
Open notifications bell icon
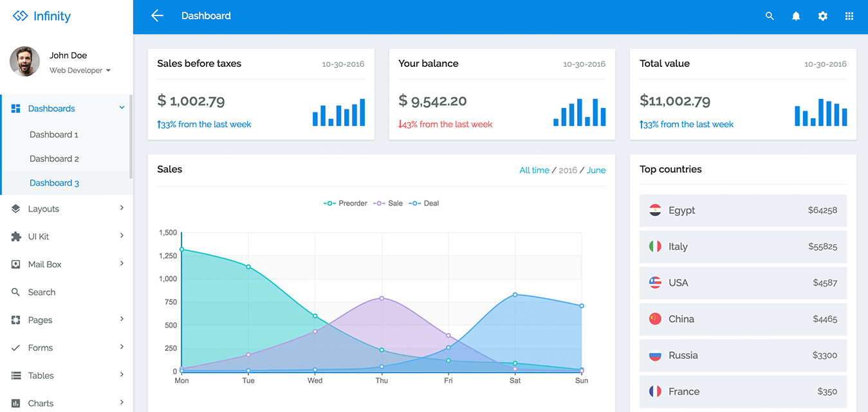tap(796, 16)
